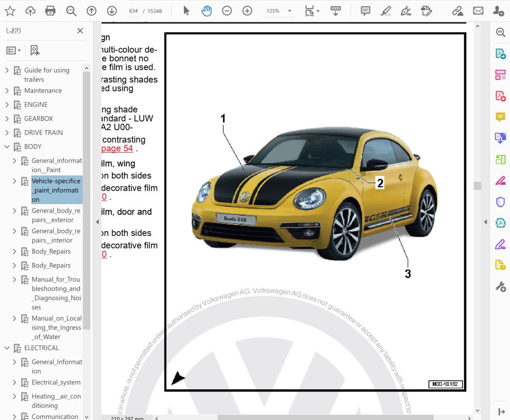Viewport: 510px width, 420px height.
Task: Click the add new bookmark icon
Action: pyautogui.click(x=35, y=51)
